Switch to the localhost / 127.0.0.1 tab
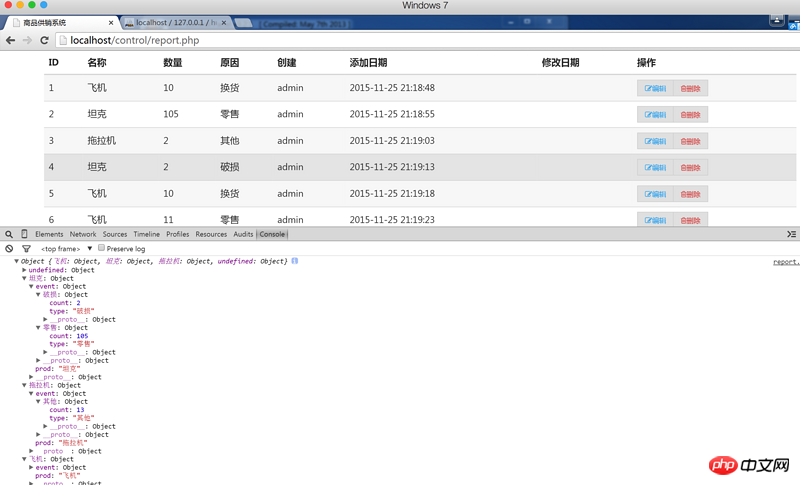The image size is (800, 485). pos(176,23)
